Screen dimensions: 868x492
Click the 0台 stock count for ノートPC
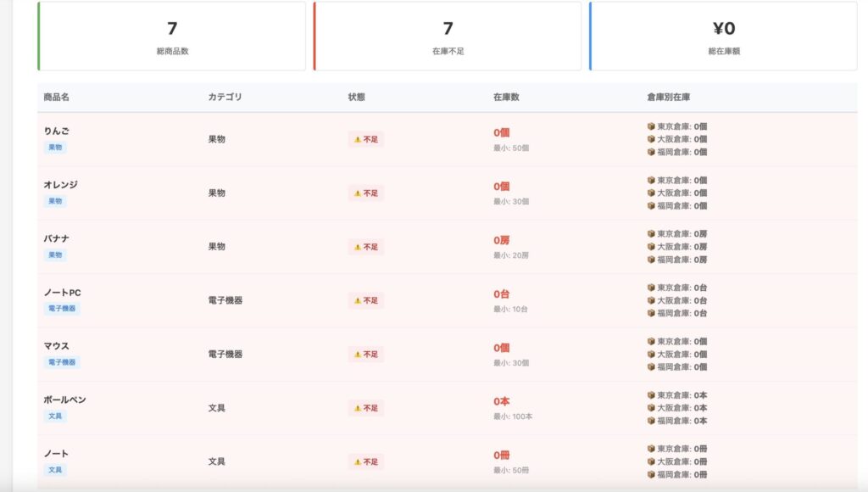(502, 294)
